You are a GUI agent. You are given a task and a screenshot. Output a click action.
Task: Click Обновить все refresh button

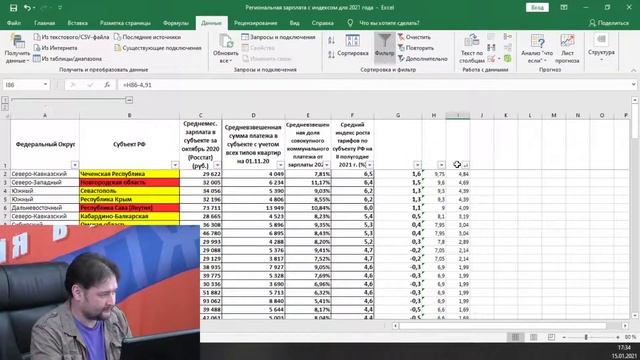point(225,49)
